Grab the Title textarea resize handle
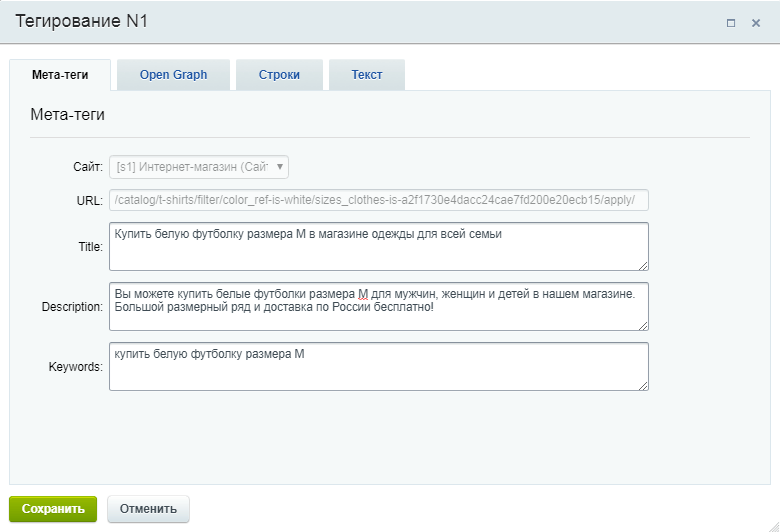 [x=643, y=265]
